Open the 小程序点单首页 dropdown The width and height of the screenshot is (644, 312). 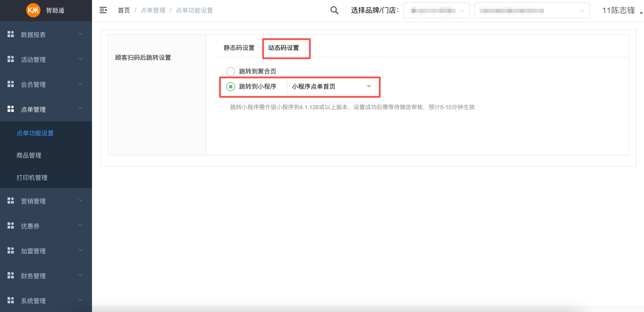(x=331, y=87)
